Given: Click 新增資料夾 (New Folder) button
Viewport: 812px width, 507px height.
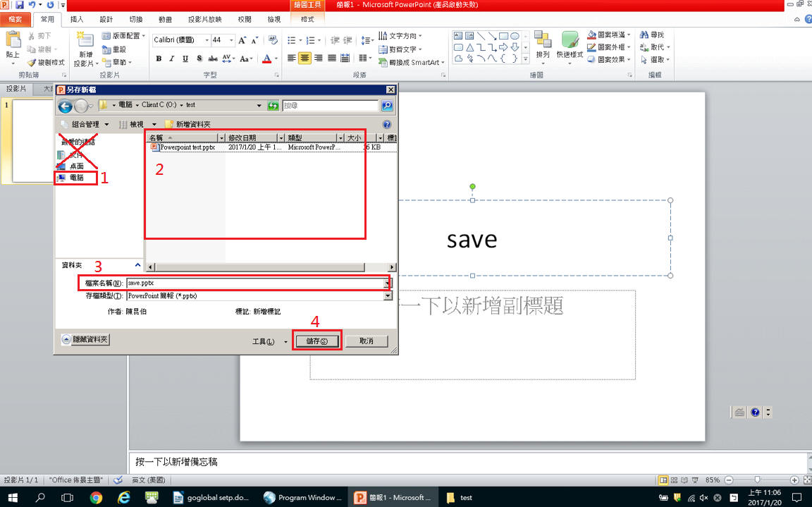Looking at the screenshot, I should tap(187, 124).
